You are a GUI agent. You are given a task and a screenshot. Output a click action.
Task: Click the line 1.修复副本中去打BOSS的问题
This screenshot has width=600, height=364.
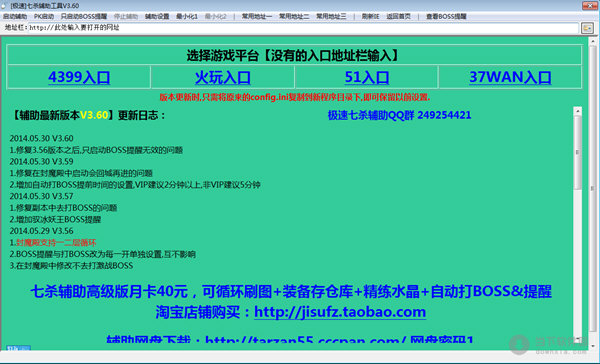click(x=63, y=208)
